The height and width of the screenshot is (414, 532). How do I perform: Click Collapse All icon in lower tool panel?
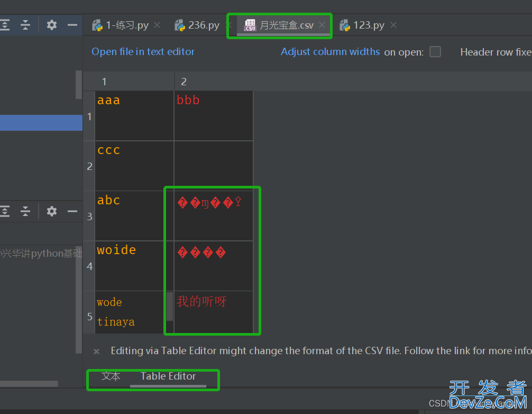25,211
